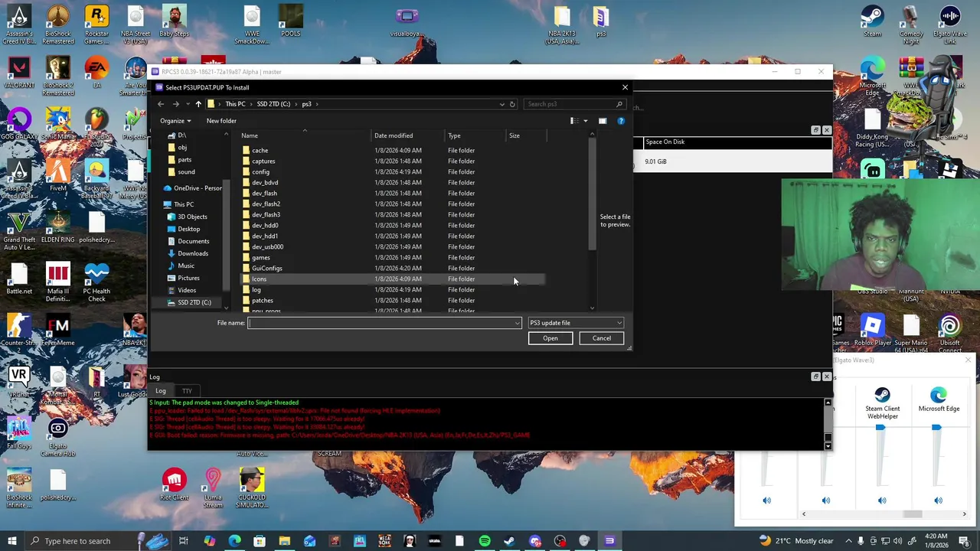Cancel the file selection dialog
The width and height of the screenshot is (980, 551).
click(602, 338)
